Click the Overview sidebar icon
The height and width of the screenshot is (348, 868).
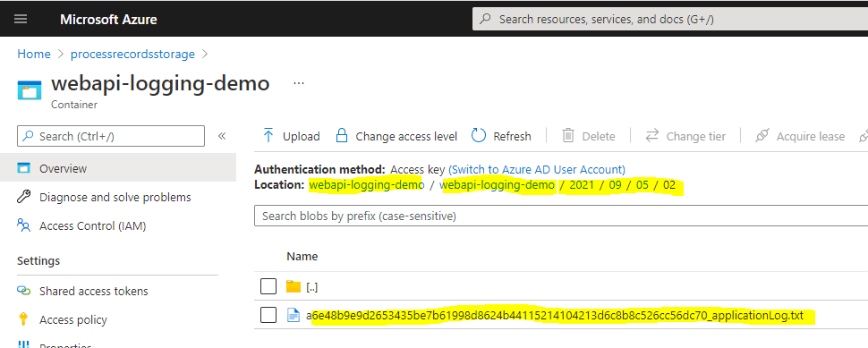click(23, 168)
